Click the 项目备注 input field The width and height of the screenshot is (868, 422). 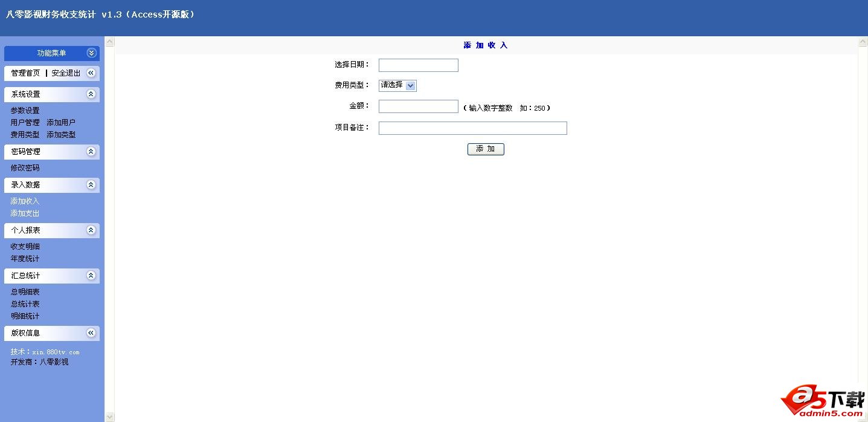pyautogui.click(x=473, y=128)
